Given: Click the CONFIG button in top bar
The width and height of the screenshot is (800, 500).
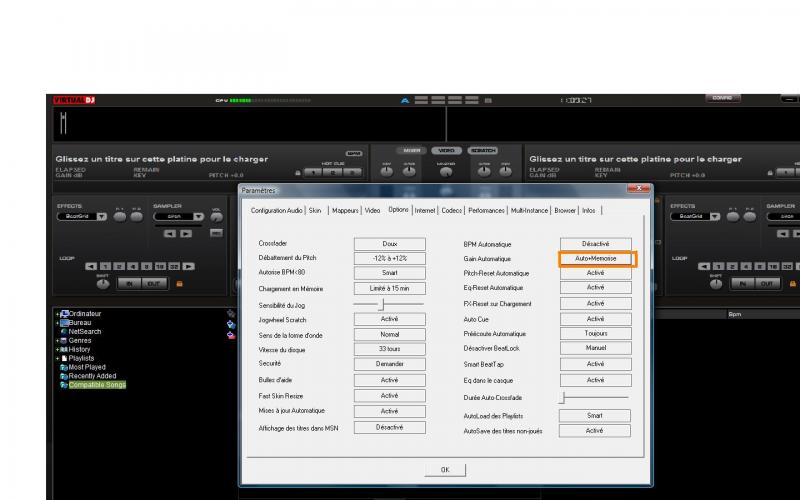Looking at the screenshot, I should 722,98.
